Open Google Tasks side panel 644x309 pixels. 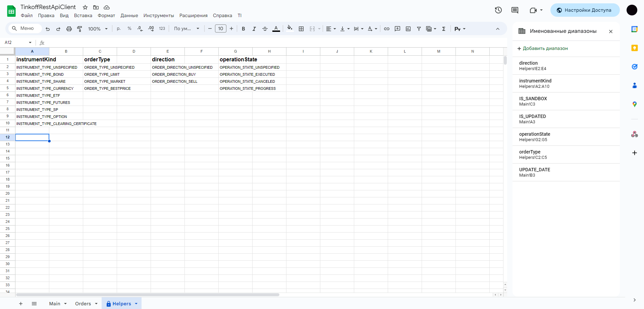tap(635, 67)
